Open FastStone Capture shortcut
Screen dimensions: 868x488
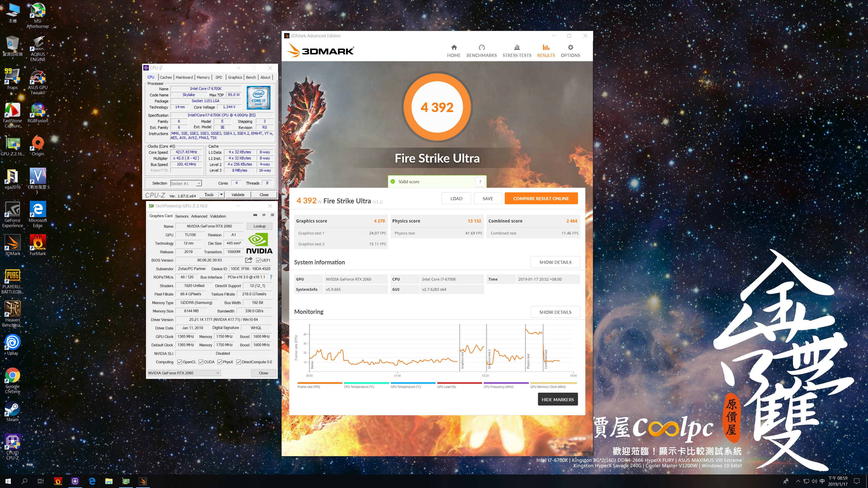(x=12, y=115)
